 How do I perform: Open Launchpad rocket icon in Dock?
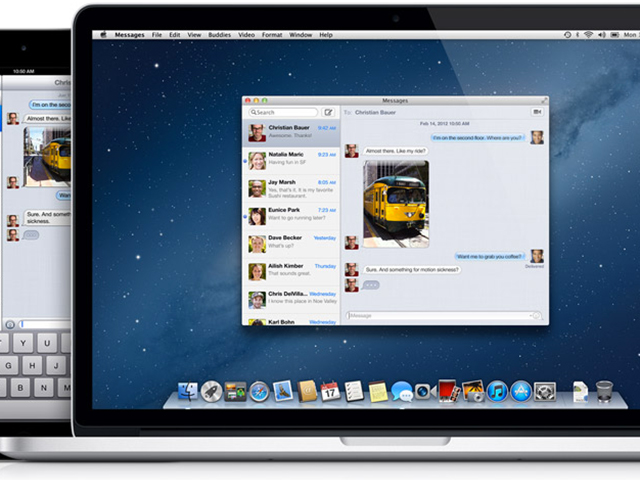tap(211, 391)
